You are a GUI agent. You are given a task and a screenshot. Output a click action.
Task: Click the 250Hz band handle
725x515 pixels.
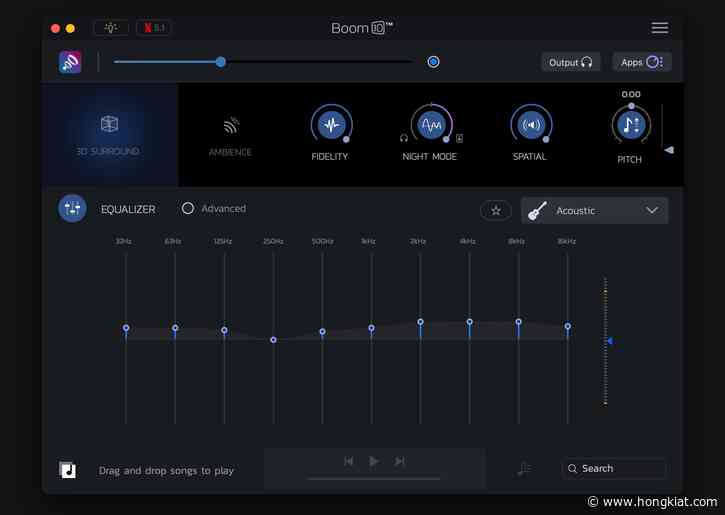(x=273, y=340)
